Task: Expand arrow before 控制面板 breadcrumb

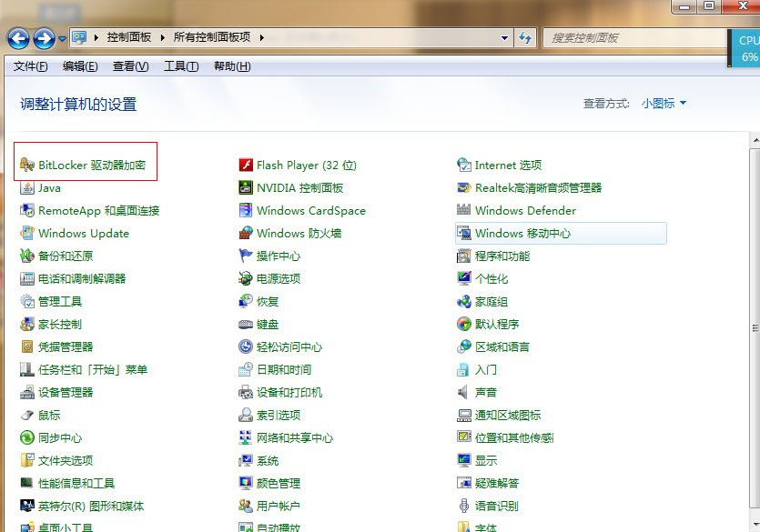Action: (x=96, y=38)
